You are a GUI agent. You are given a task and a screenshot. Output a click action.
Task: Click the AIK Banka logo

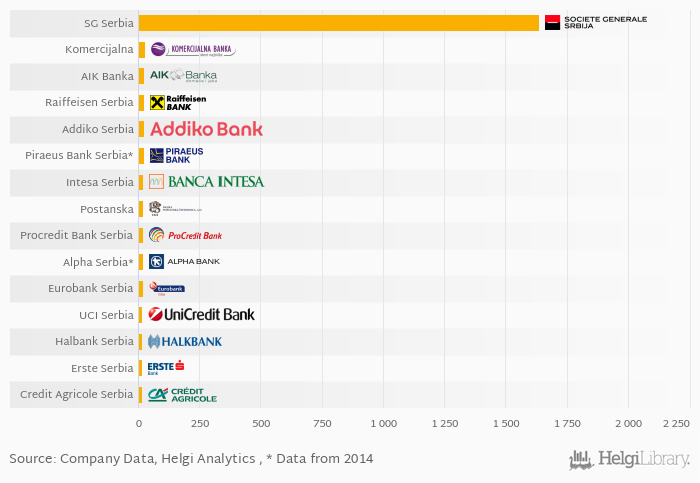pyautogui.click(x=183, y=75)
